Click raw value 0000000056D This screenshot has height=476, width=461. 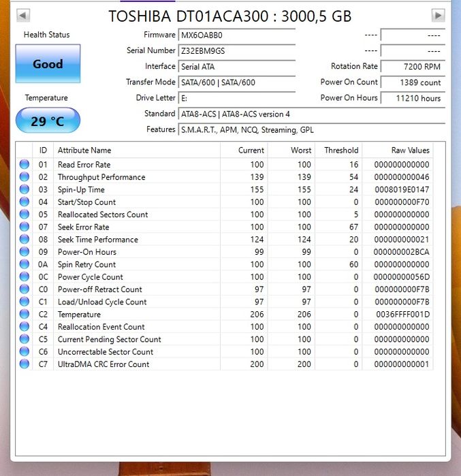(401, 277)
